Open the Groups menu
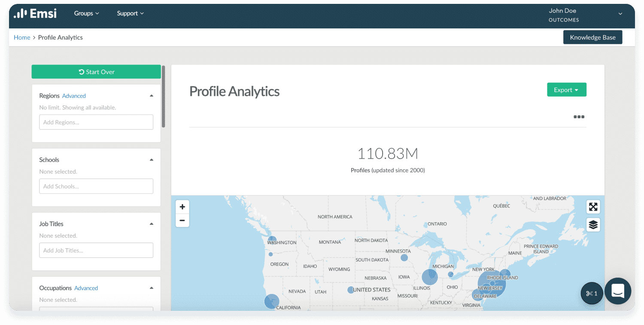Image resolution: width=644 pixels, height=325 pixels. 86,13
